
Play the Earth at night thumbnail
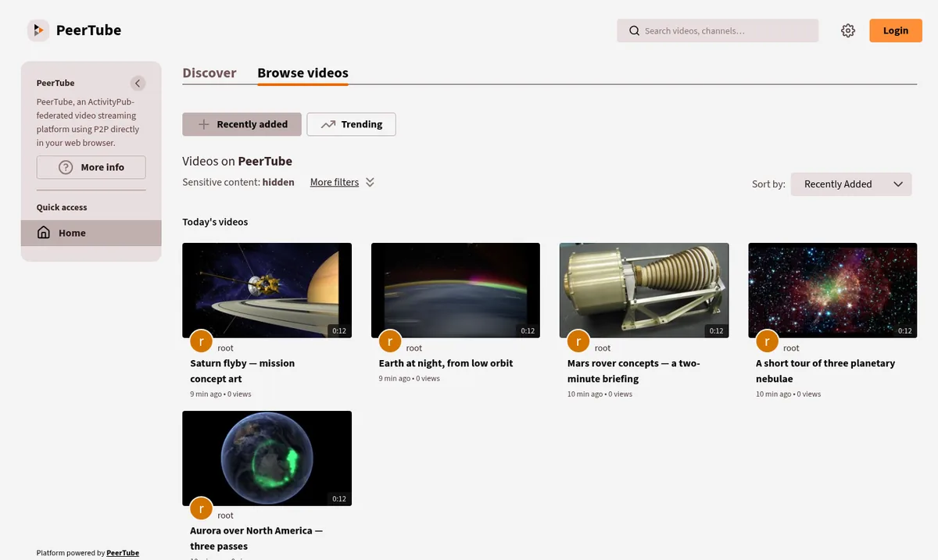[x=456, y=291]
